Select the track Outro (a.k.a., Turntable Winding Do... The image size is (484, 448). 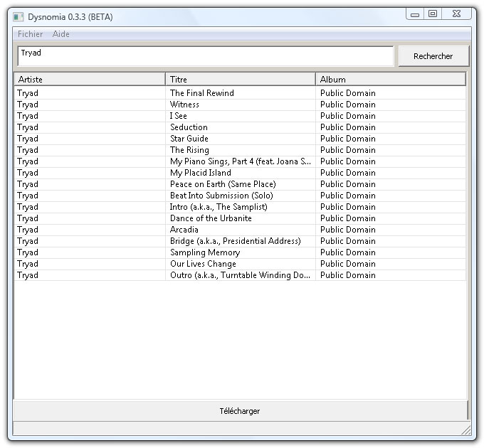click(x=240, y=276)
